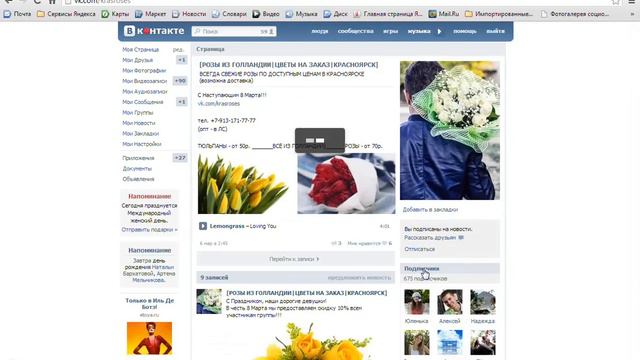The height and width of the screenshot is (360, 640).
Task: Click the Go to post button
Action: 296,259
